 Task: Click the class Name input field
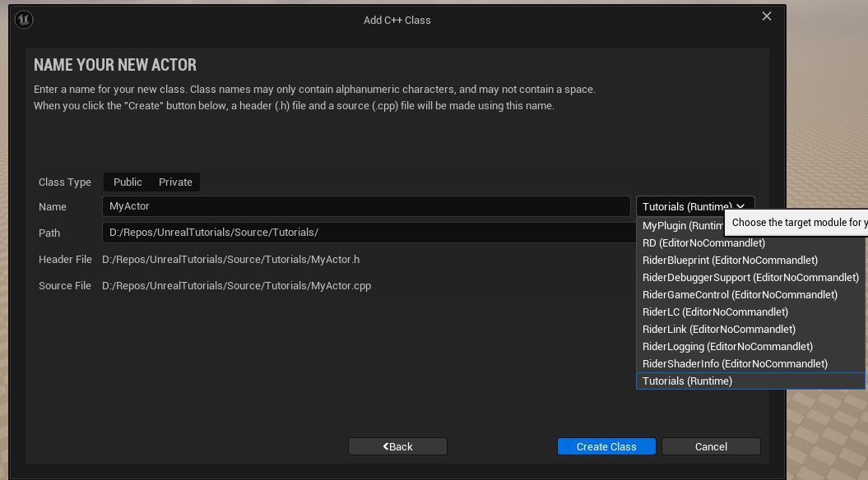(x=366, y=206)
